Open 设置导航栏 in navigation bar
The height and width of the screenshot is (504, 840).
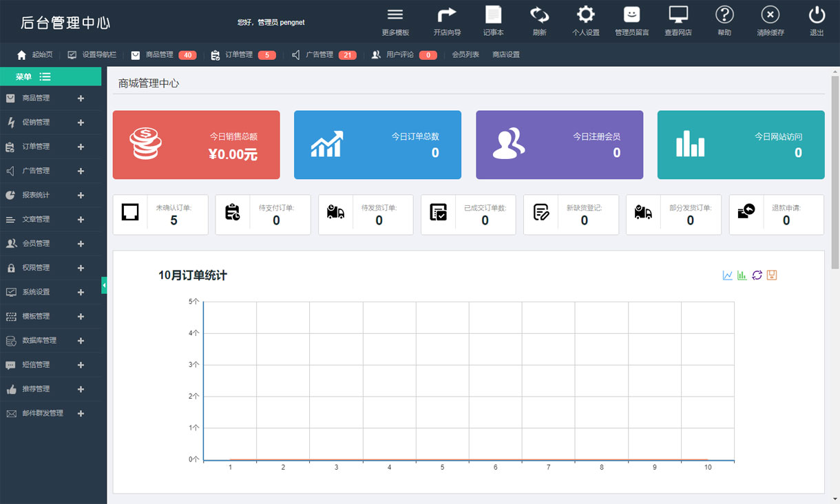pos(99,55)
